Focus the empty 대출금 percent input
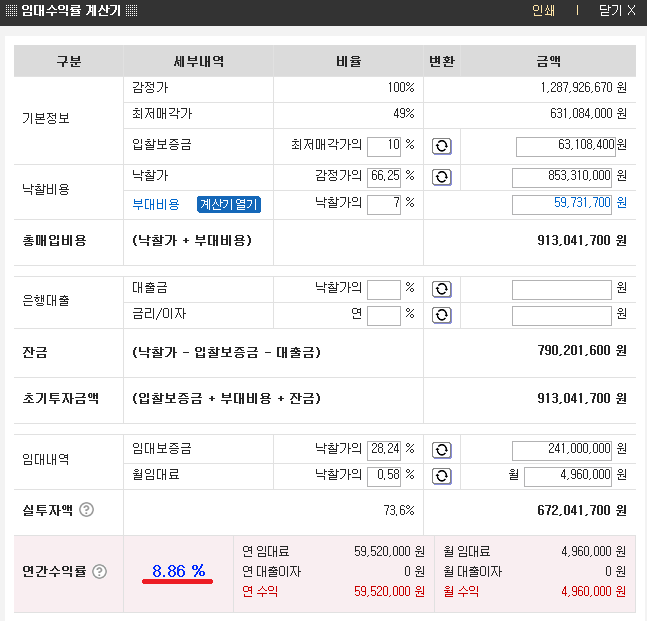 [x=384, y=289]
